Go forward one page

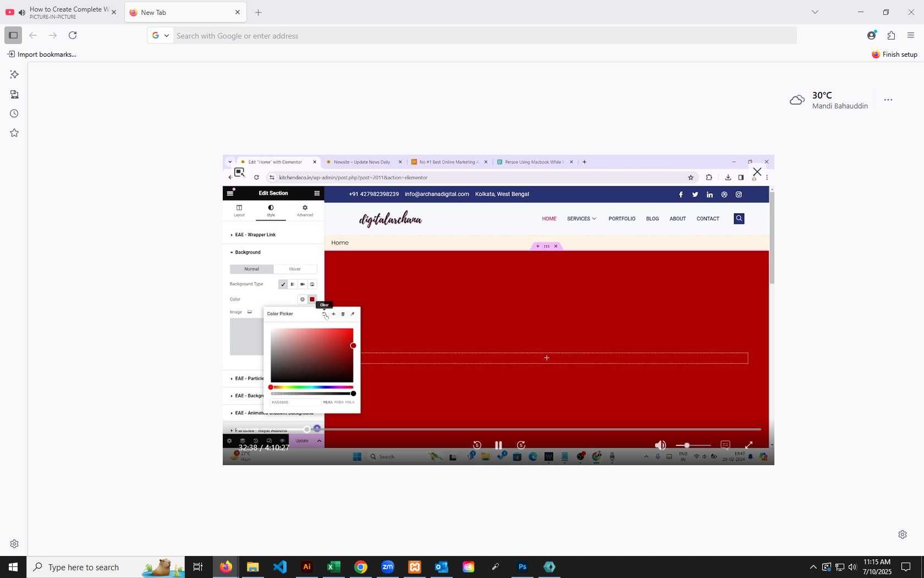point(53,35)
